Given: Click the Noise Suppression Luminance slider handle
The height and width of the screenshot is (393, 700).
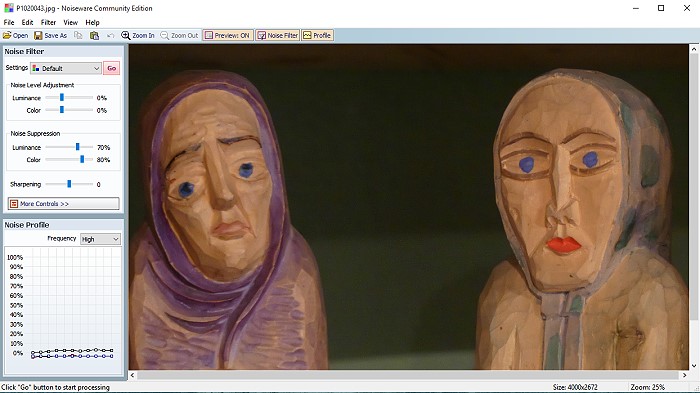Looking at the screenshot, I should point(78,147).
